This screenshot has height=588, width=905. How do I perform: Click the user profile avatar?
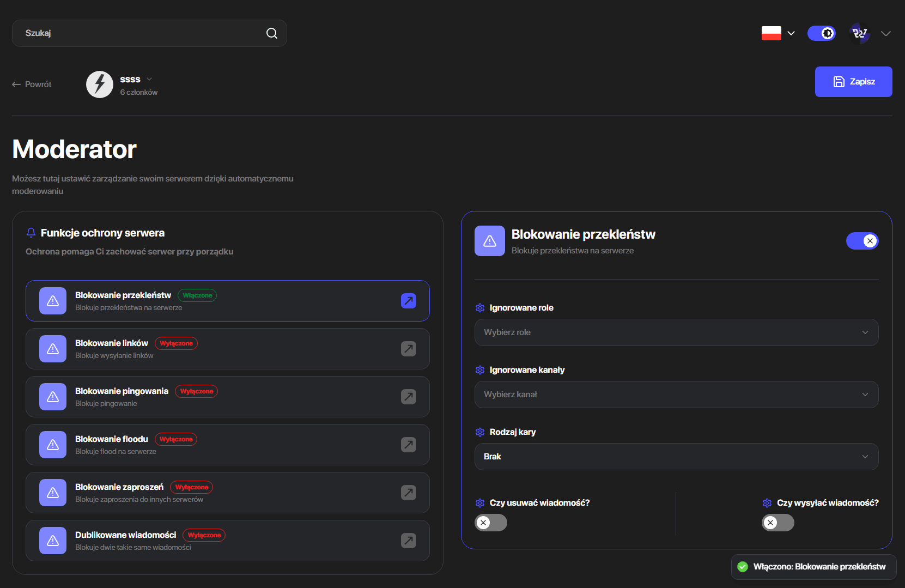[x=860, y=33]
